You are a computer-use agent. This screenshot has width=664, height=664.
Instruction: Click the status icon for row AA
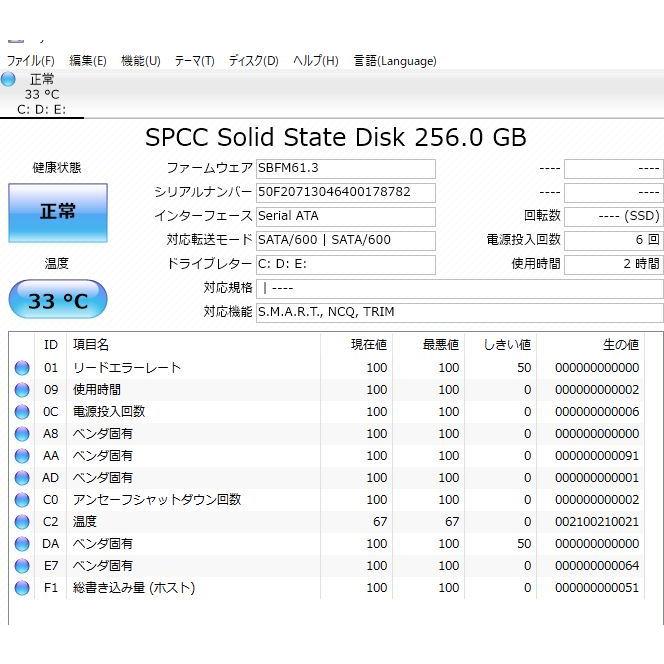coord(22,456)
